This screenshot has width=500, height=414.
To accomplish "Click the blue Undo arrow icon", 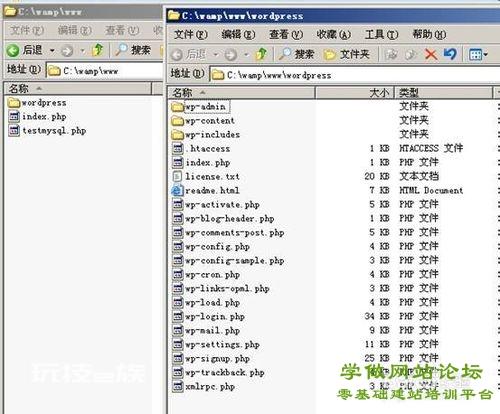I will (x=450, y=54).
